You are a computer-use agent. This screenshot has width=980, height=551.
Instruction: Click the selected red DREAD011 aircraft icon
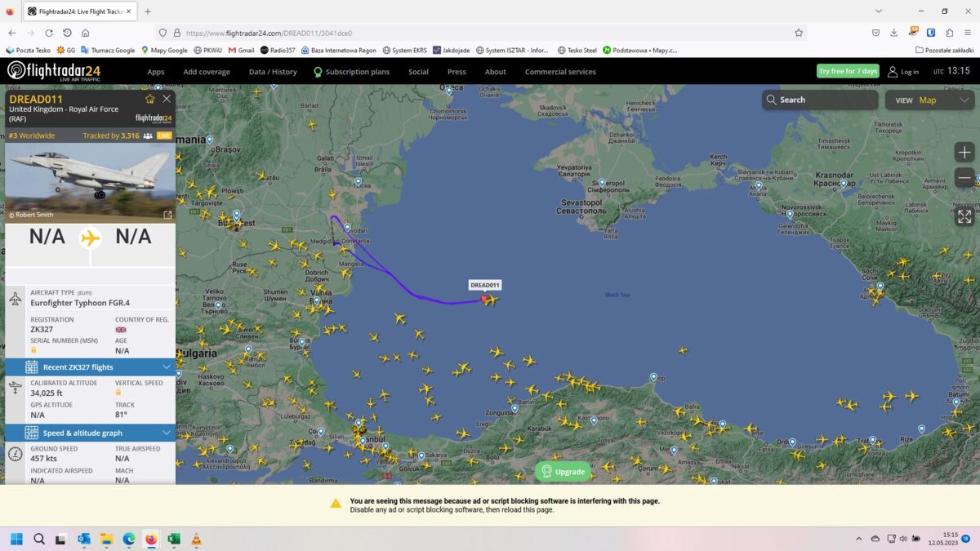(x=488, y=300)
